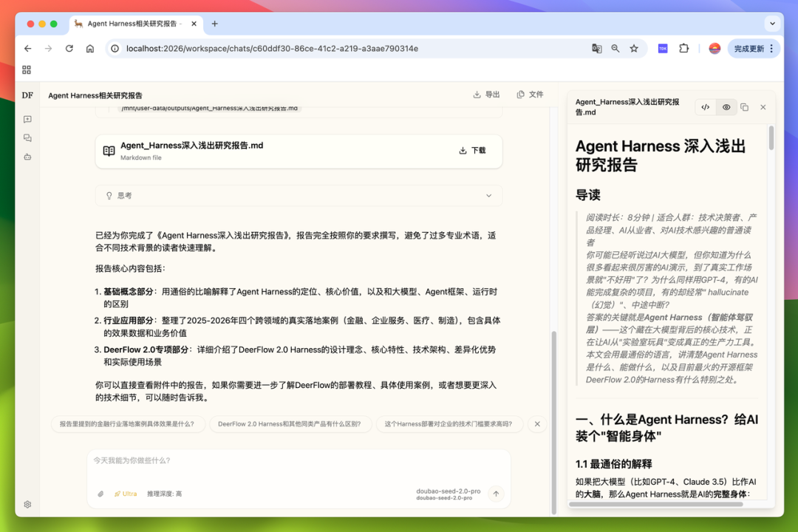Copy the report with the copy icon
The width and height of the screenshot is (798, 532).
click(x=744, y=107)
